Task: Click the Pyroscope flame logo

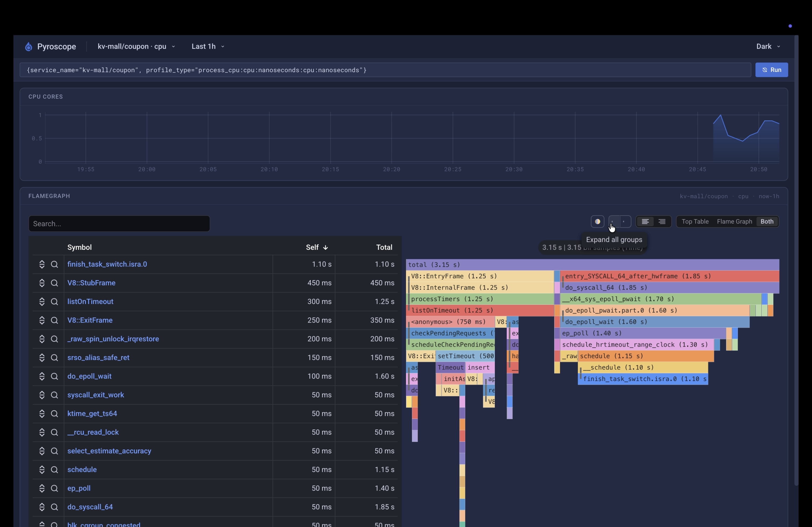Action: 29,46
